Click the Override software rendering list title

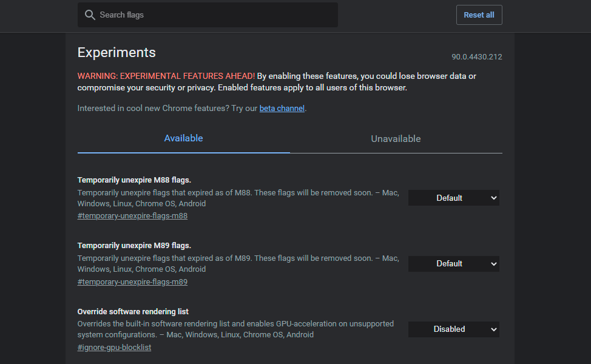133,311
